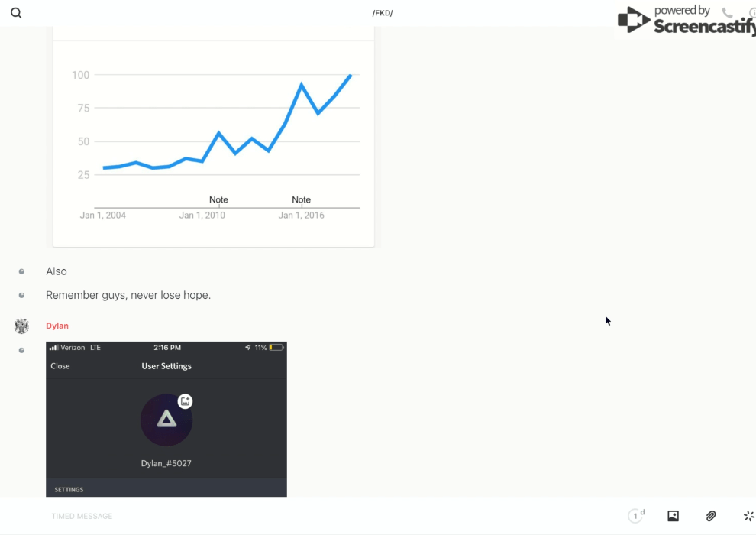Open the timed message 1d timer
Screen dimensions: 756x535
[635, 517]
